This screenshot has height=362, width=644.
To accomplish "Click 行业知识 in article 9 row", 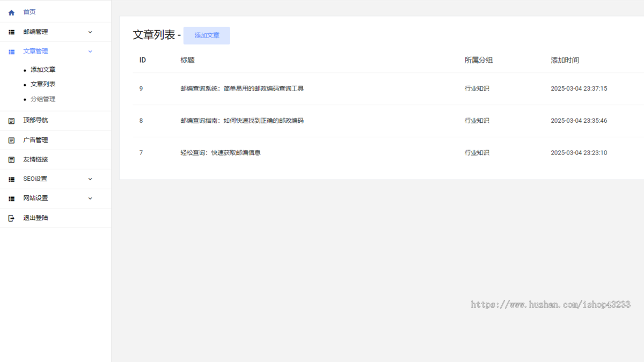I will click(477, 88).
